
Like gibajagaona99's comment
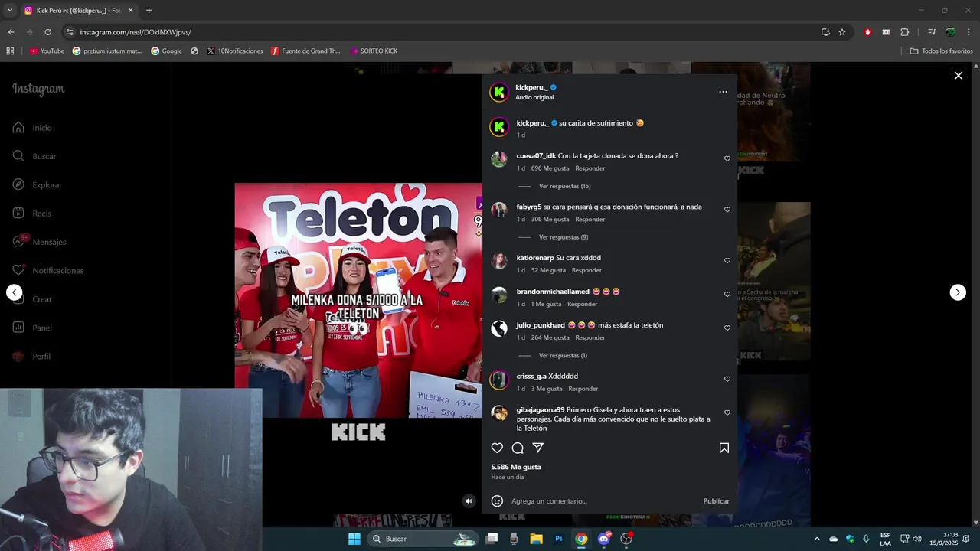pyautogui.click(x=727, y=413)
